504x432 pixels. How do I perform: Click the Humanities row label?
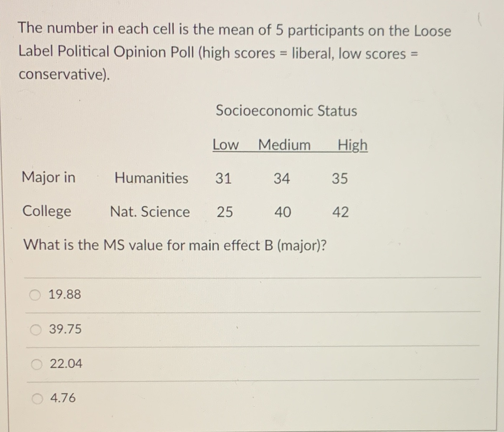click(x=151, y=178)
